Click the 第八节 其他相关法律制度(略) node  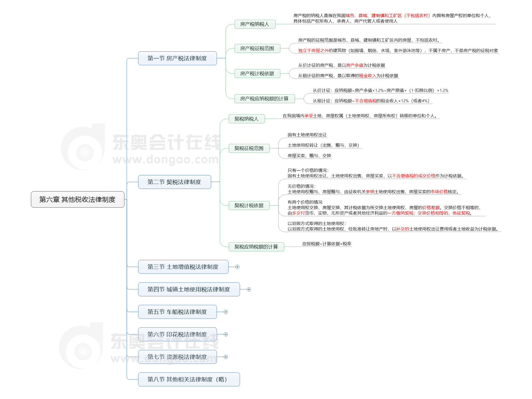click(x=189, y=379)
